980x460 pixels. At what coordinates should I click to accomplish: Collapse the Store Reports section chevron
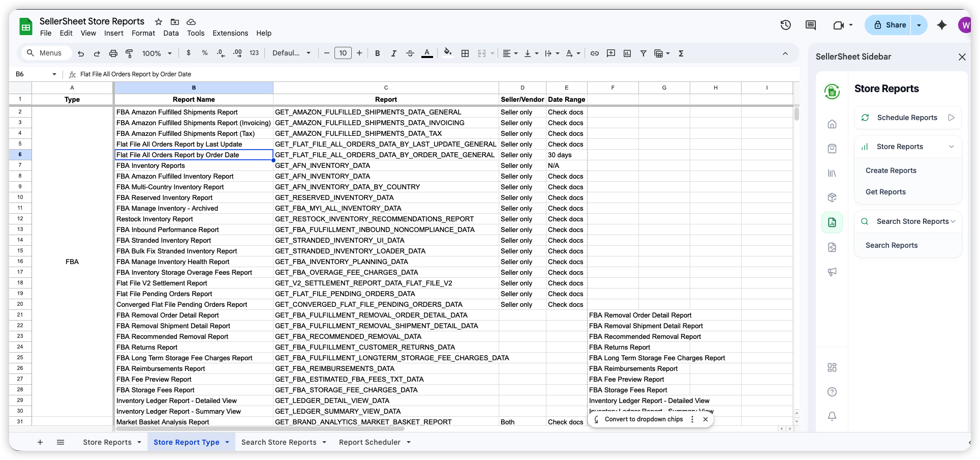952,147
